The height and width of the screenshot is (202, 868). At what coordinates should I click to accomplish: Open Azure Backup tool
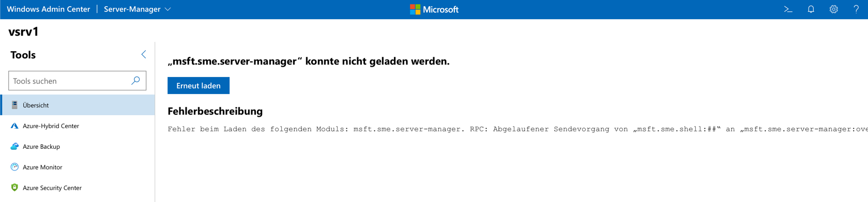(78, 146)
